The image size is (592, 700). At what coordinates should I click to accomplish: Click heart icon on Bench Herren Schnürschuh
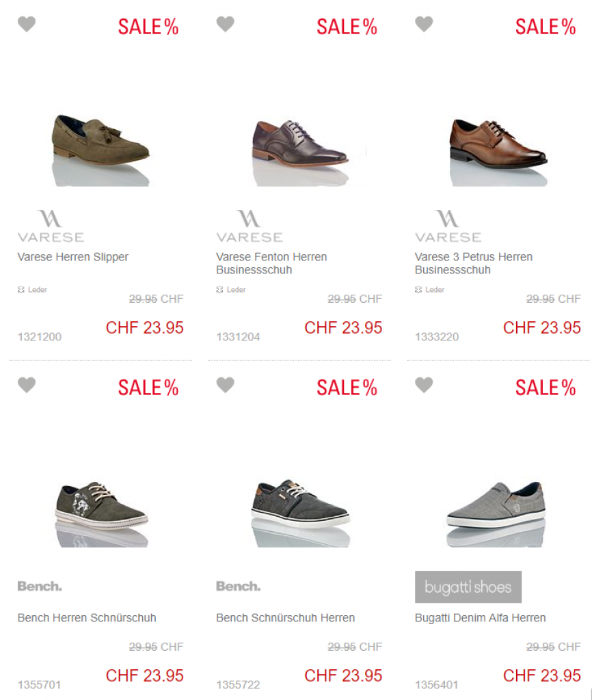[x=26, y=385]
